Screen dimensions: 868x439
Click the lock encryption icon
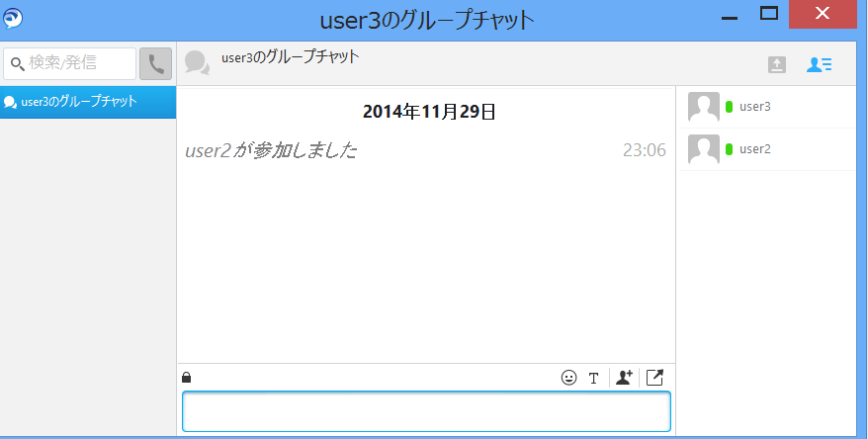point(187,377)
